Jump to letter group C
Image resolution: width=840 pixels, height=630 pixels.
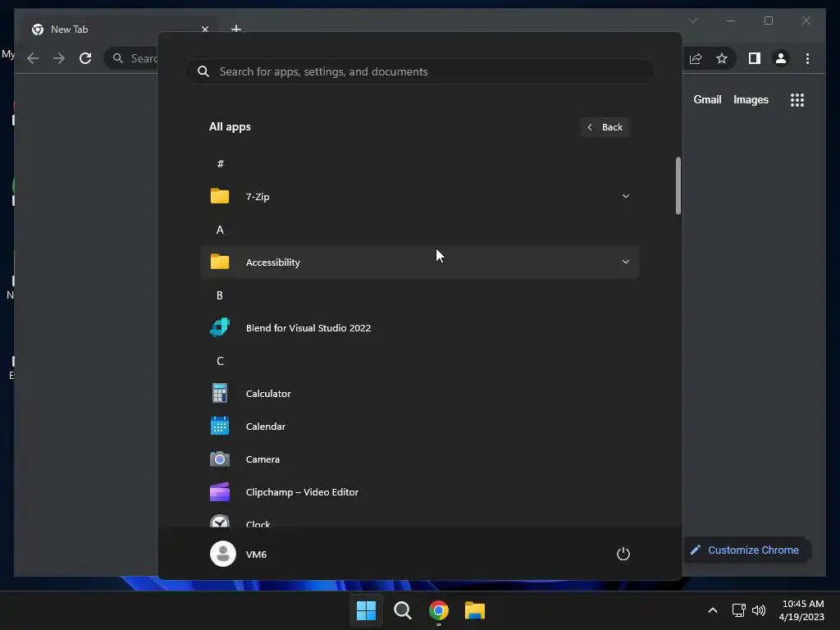click(220, 361)
